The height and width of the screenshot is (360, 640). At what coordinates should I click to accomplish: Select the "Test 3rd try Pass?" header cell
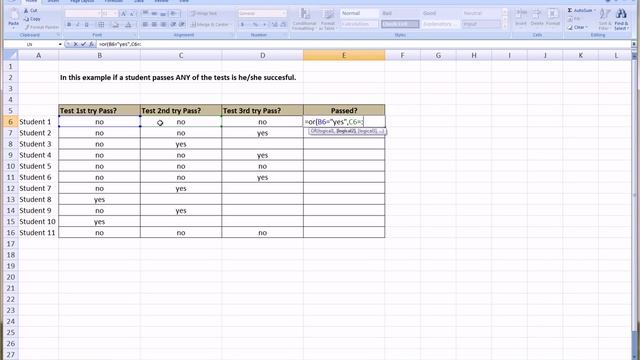pos(262,111)
